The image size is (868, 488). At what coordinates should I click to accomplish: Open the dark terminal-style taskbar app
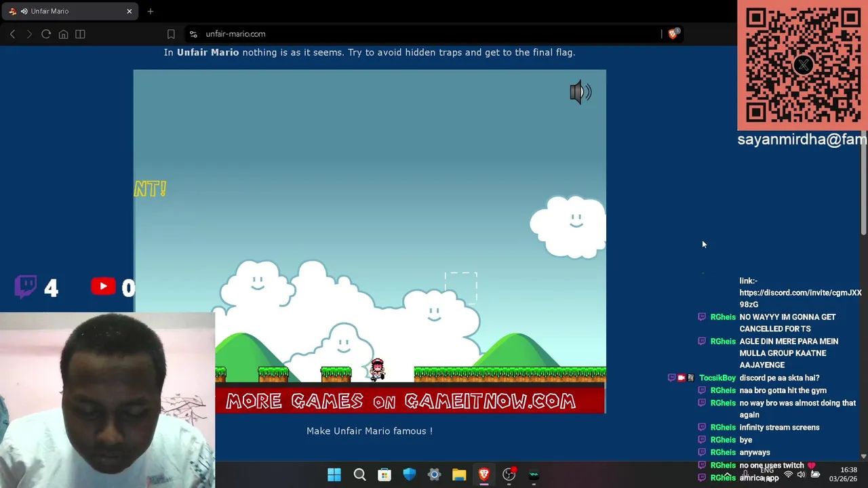(x=534, y=475)
